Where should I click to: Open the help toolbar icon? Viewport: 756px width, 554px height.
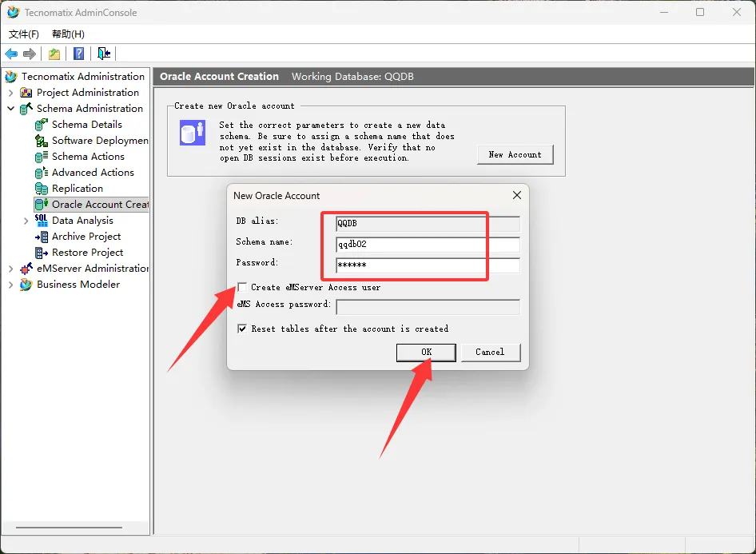[78, 54]
